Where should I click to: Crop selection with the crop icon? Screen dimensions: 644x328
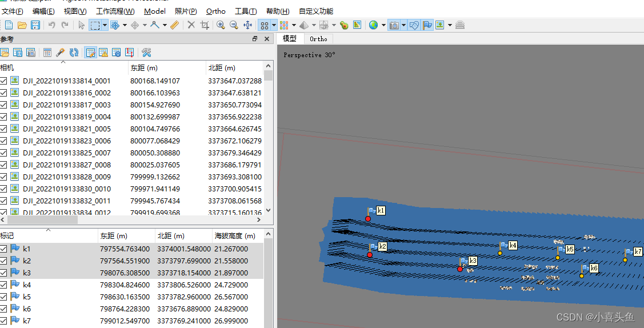click(205, 26)
